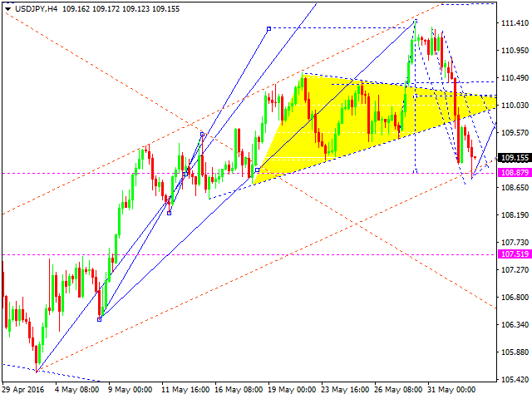Image resolution: width=532 pixels, height=399 pixels.
Task: Click the 31 May 00:00 time label
Action: [x=451, y=390]
